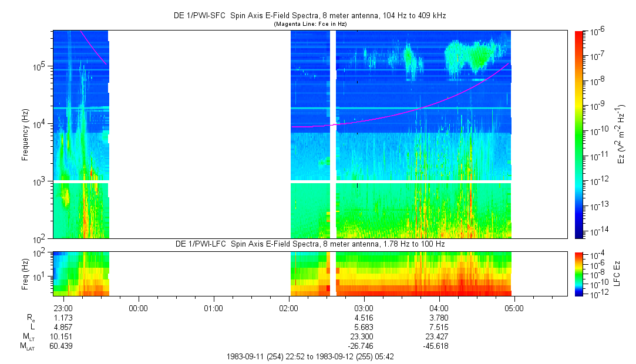Click the Ez colorbar units label
The image size is (636, 364).
(x=620, y=134)
